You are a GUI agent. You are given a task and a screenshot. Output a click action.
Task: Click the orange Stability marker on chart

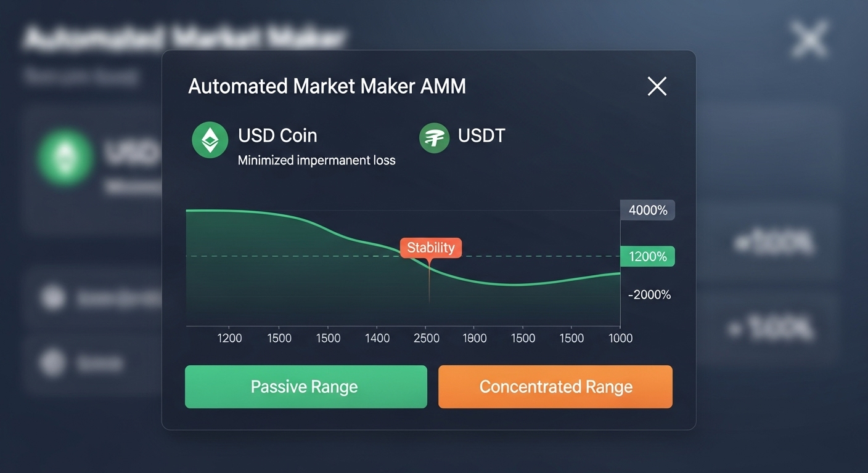click(431, 248)
